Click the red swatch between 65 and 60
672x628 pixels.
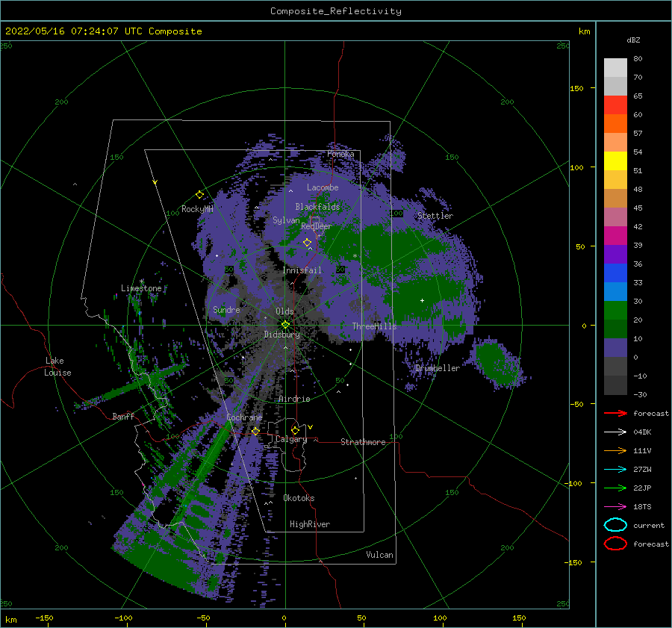[615, 105]
